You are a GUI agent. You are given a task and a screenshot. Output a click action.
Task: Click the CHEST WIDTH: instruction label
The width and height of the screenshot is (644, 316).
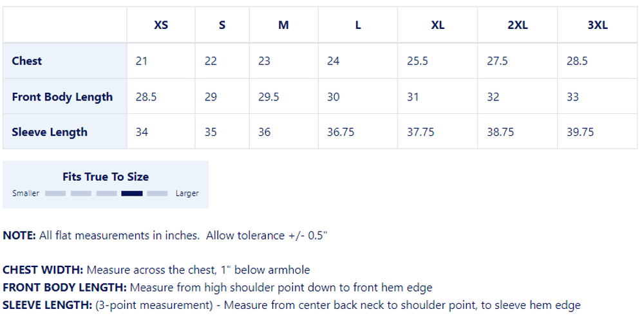point(43,270)
